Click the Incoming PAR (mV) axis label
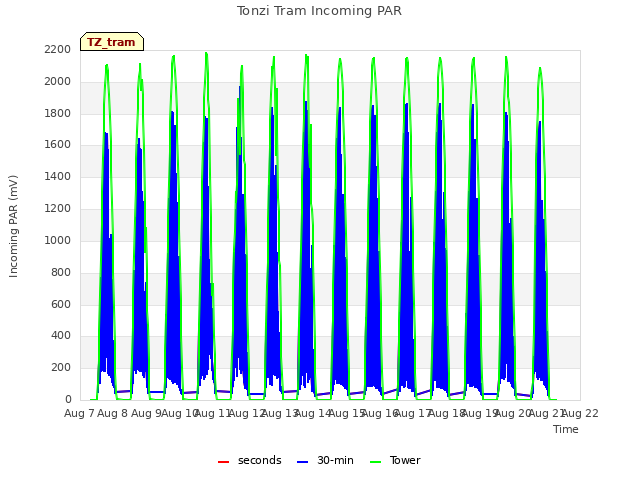Image resolution: width=640 pixels, height=480 pixels. pos(13,226)
